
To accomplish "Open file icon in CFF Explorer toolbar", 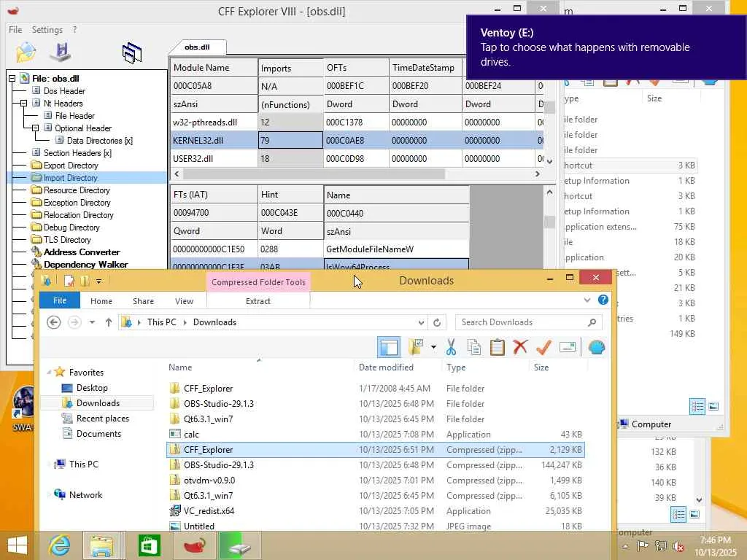I will point(26,52).
